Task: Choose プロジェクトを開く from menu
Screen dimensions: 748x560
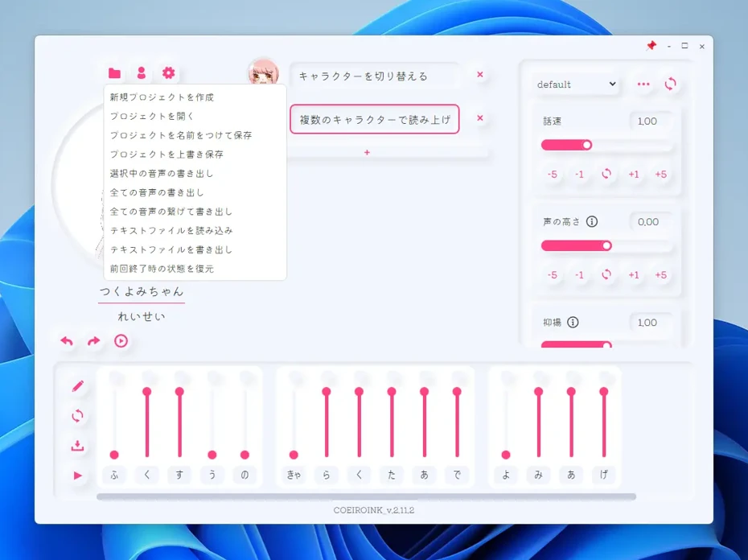Action: pos(195,116)
